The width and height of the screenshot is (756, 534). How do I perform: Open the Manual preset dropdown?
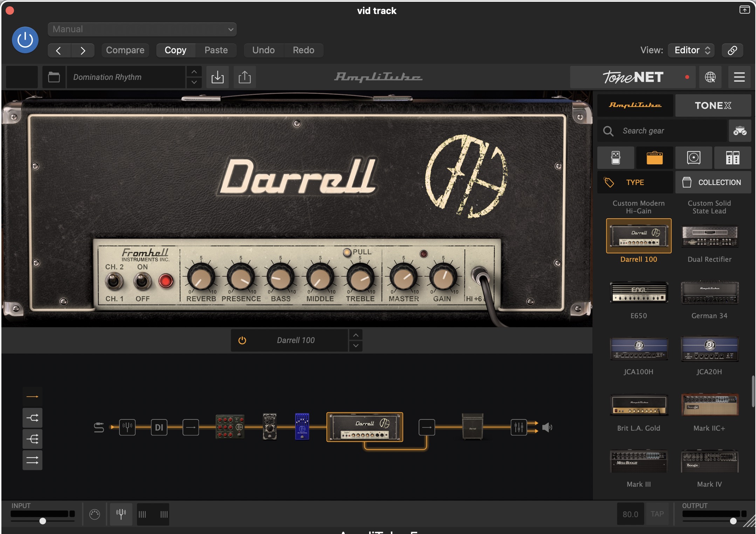coord(142,29)
